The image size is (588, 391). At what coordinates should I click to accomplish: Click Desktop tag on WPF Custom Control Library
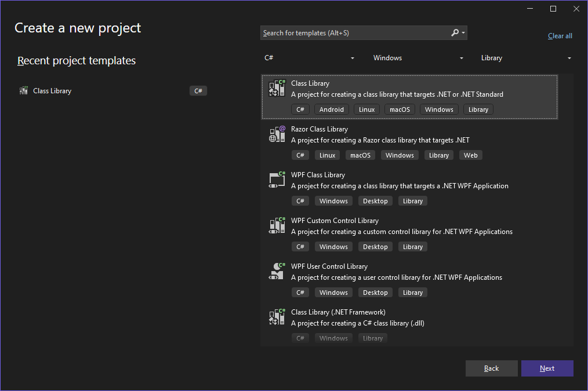click(x=375, y=246)
